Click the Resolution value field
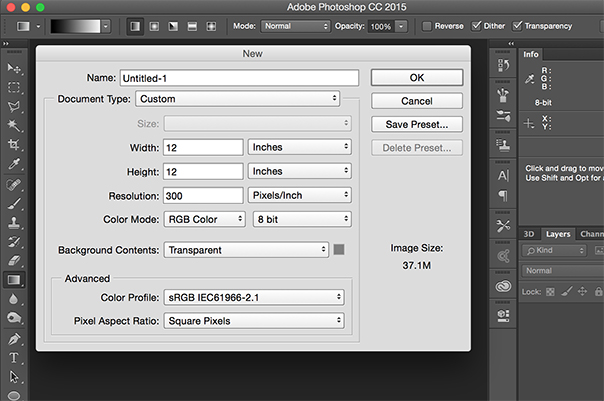The image size is (604, 401). point(203,196)
